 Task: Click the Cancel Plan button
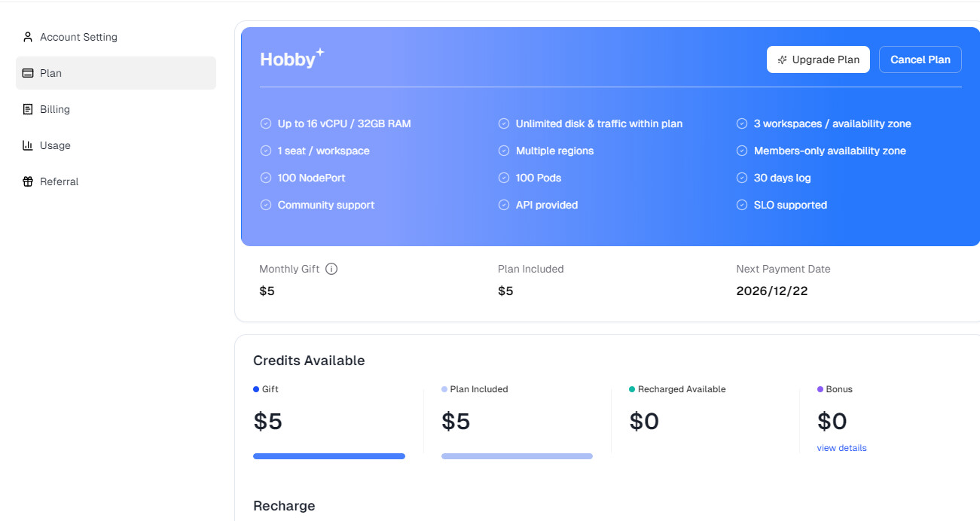coord(920,59)
